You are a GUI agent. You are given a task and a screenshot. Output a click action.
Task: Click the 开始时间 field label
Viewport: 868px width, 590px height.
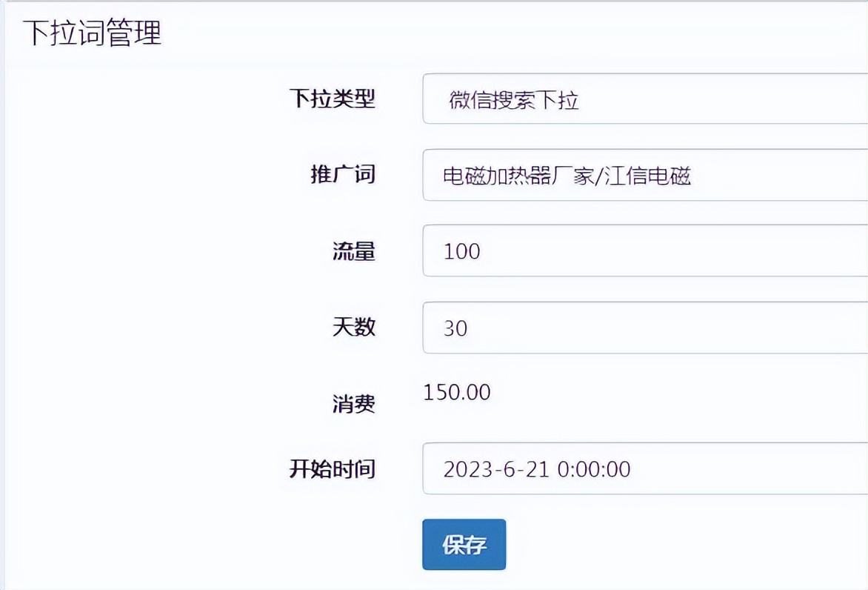pos(333,469)
